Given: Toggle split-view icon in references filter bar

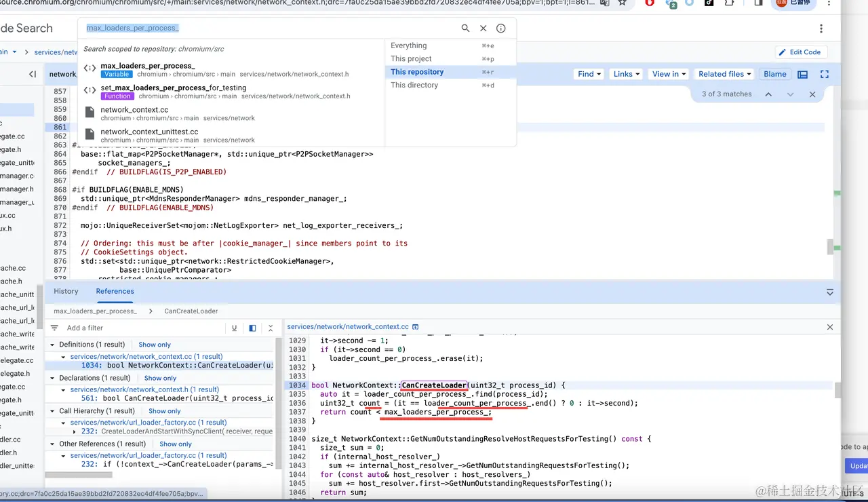Looking at the screenshot, I should [x=252, y=328].
